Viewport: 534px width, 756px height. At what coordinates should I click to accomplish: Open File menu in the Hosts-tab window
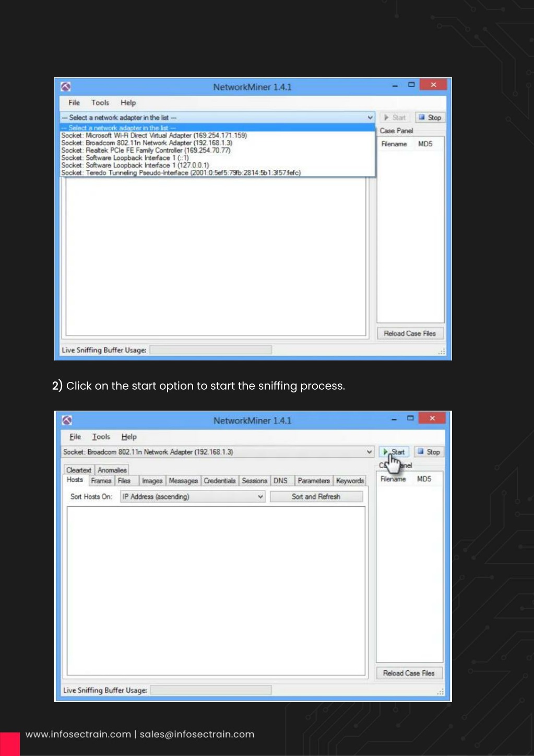pyautogui.click(x=75, y=437)
